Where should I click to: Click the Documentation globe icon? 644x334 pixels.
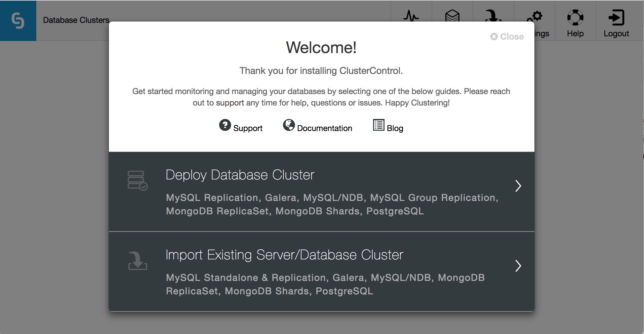click(x=289, y=125)
